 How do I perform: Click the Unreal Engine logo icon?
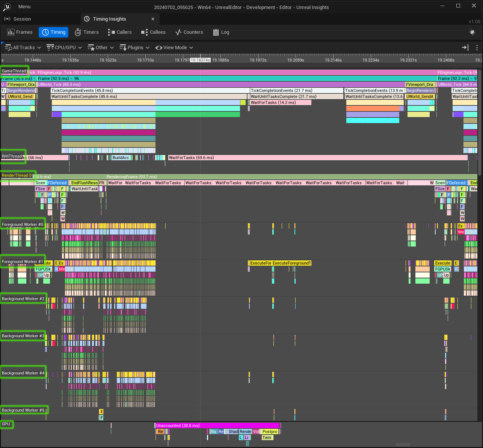click(7, 7)
